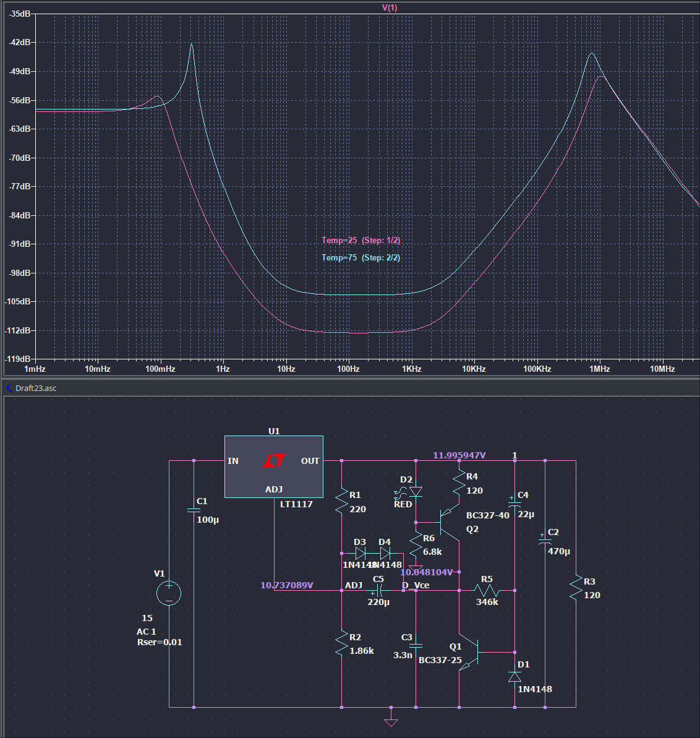Select capacitor C3 3.3n symbol

[x=416, y=646]
